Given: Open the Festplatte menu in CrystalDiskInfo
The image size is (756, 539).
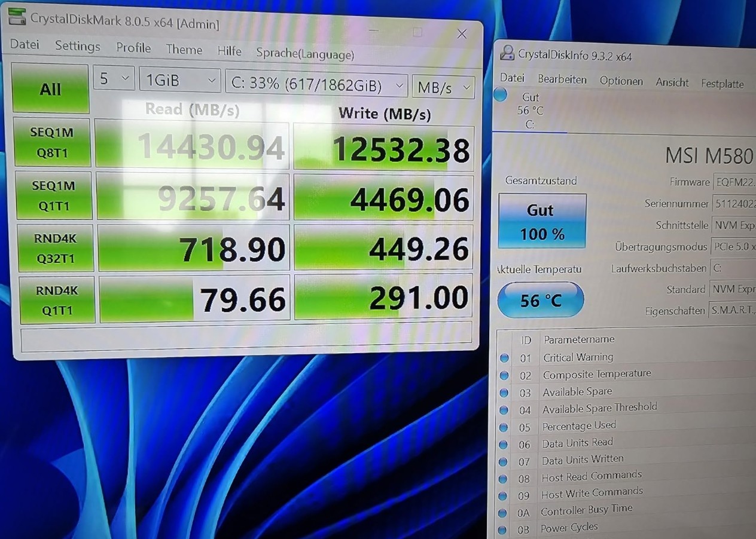Looking at the screenshot, I should coord(723,84).
